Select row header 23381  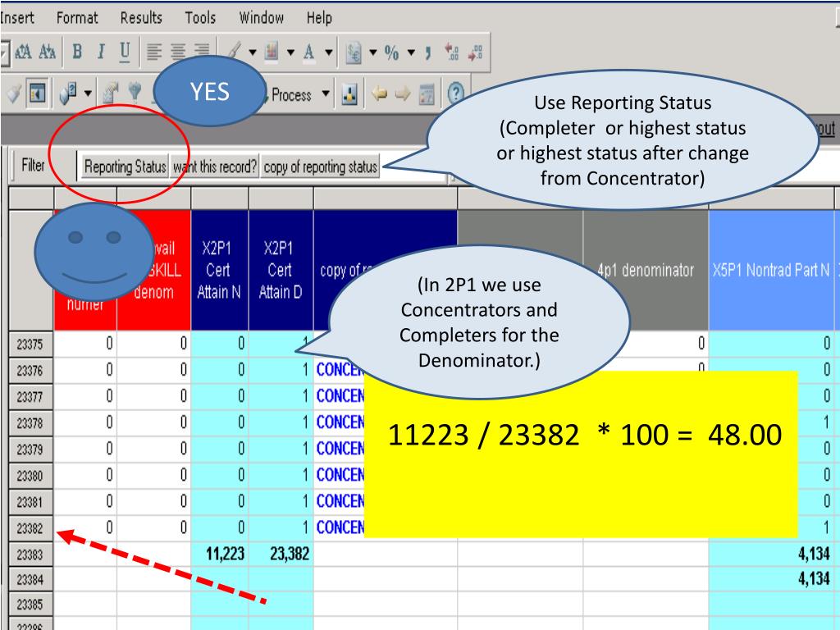point(30,502)
